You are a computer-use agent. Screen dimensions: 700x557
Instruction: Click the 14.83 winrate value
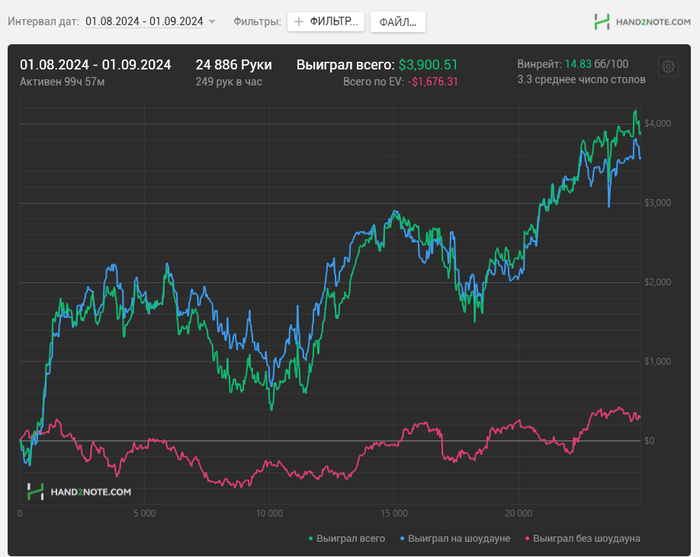pos(578,64)
